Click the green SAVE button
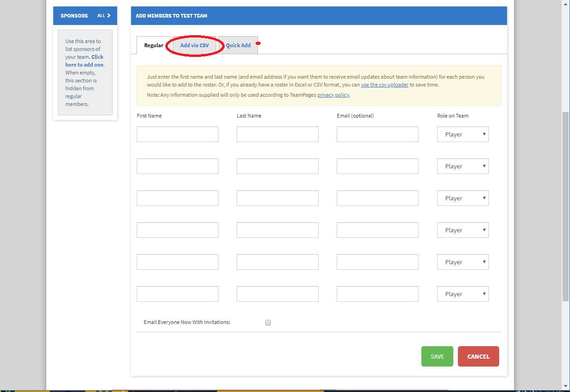The height and width of the screenshot is (392, 570). (437, 356)
